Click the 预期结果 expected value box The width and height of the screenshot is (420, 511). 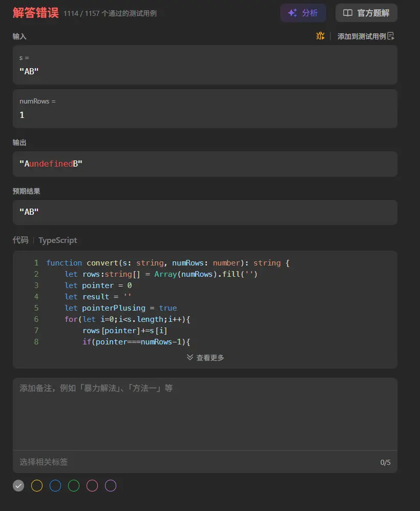coord(205,212)
